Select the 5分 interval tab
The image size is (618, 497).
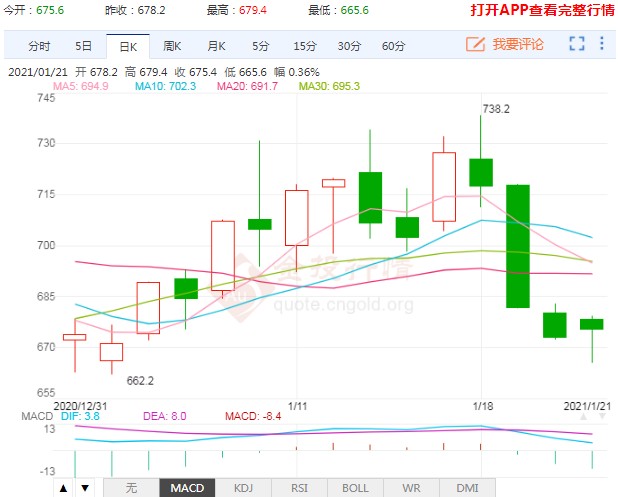[261, 46]
